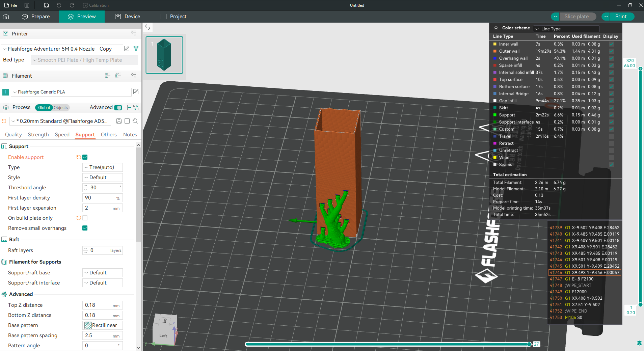
Task: Open the Base pattern Rectilinear dropdown
Action: (103, 325)
